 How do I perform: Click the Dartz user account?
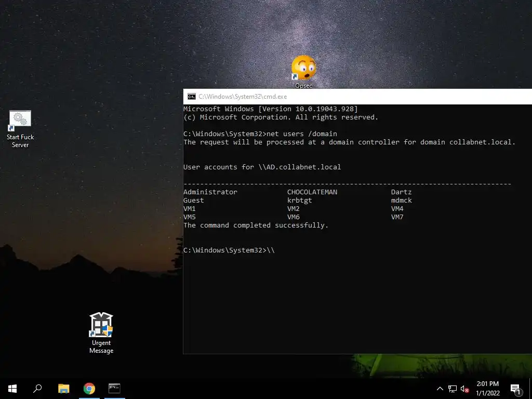tap(401, 192)
